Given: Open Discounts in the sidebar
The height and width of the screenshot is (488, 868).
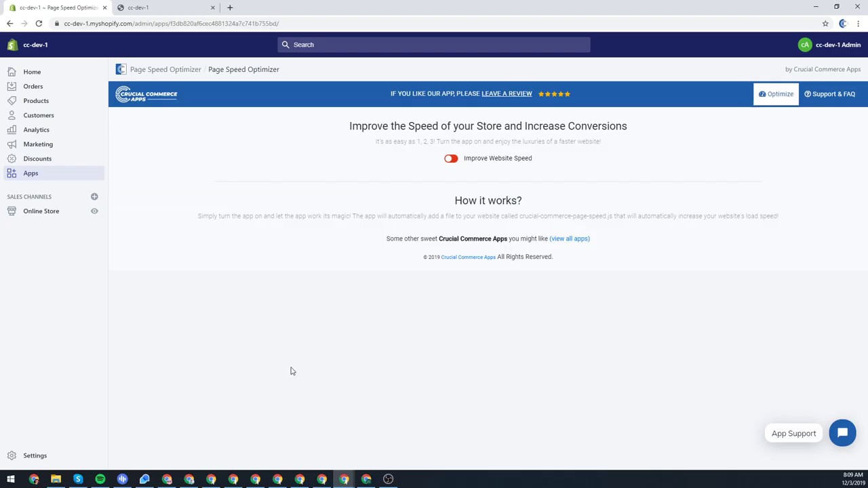Looking at the screenshot, I should pos(37,159).
